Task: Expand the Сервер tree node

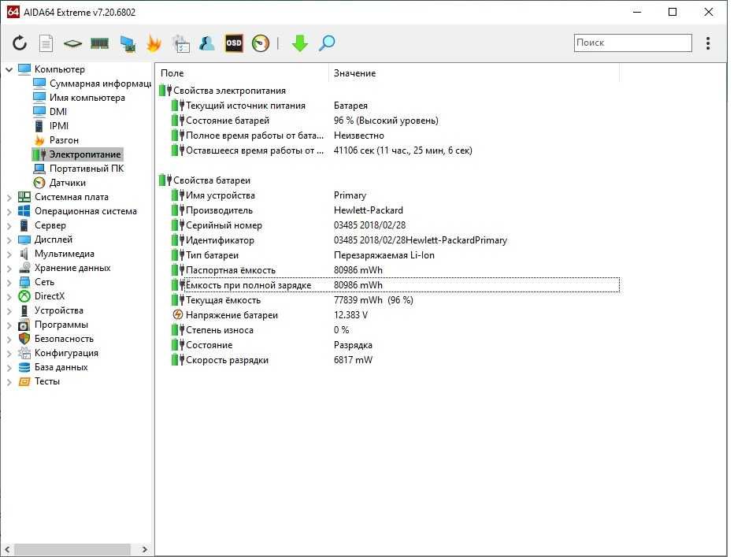Action: [x=9, y=225]
